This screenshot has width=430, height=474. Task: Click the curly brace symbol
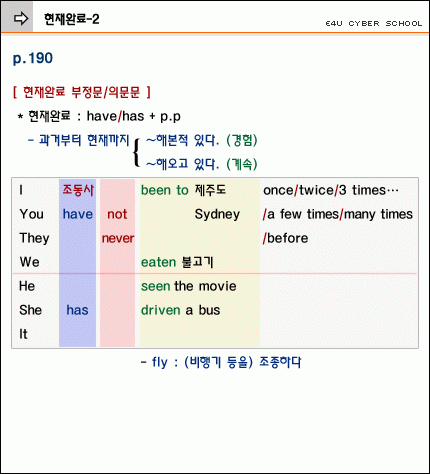pyautogui.click(x=136, y=152)
